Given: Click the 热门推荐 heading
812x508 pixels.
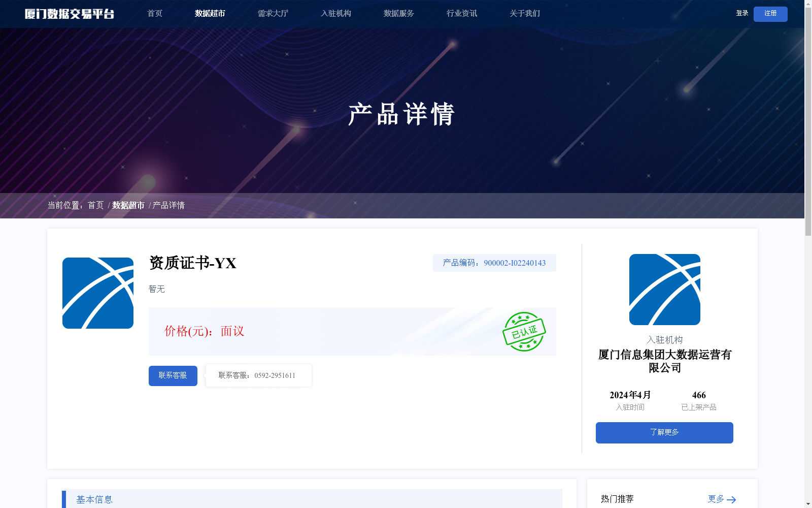Looking at the screenshot, I should coord(617,499).
